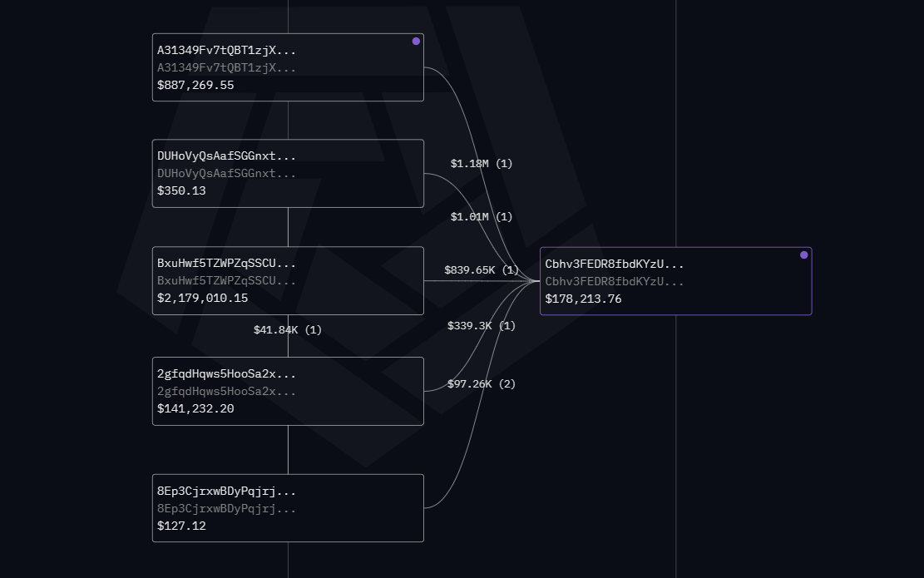
Task: Click the purple dot on the Cbhv3FEDR8fbdKYzU node
Action: point(803,254)
